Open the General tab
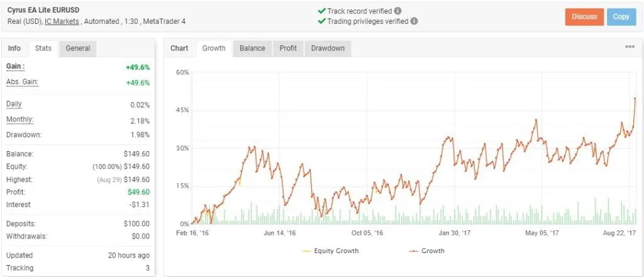The height and width of the screenshot is (277, 644). 78,48
